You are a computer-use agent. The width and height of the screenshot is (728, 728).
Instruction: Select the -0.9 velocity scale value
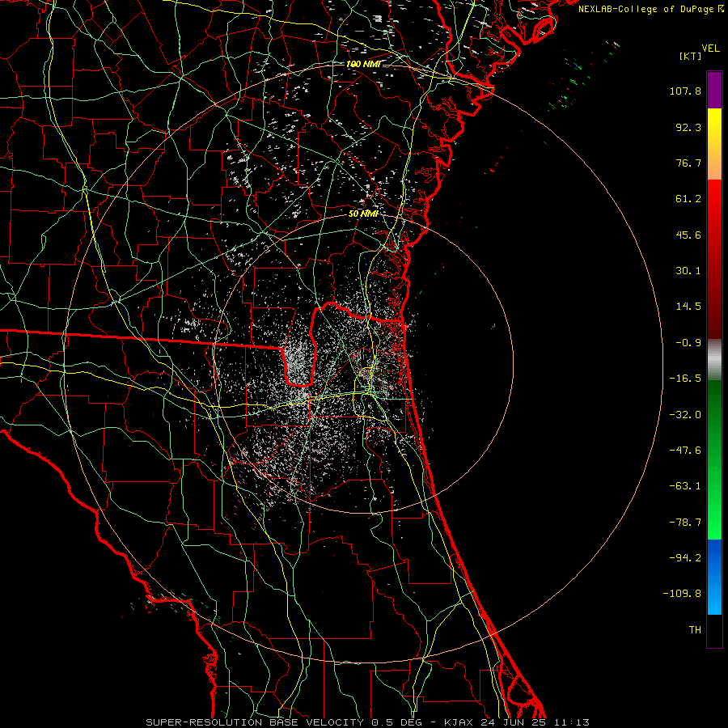point(688,343)
